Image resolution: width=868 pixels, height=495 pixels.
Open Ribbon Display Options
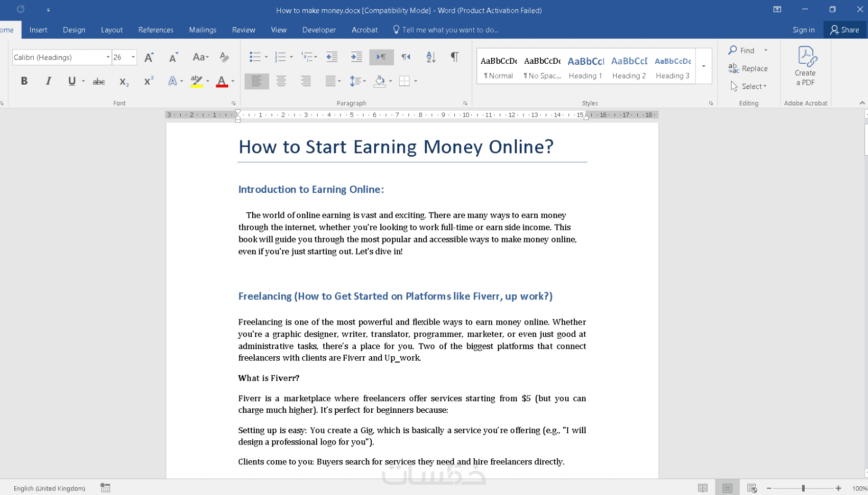[777, 10]
